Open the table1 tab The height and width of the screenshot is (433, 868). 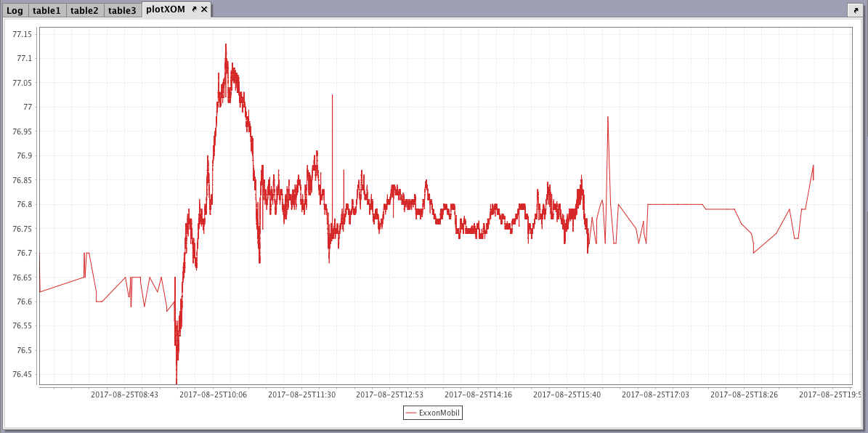click(x=46, y=11)
